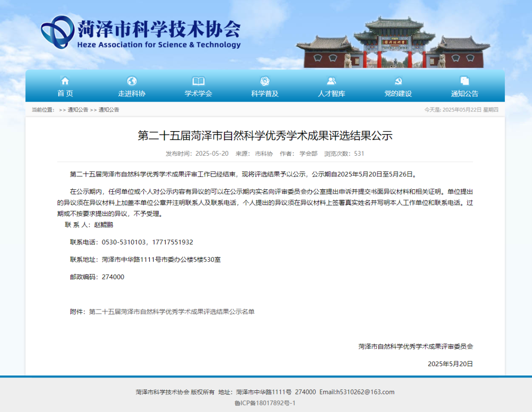Select the people icon above 人才智库
Screen dimensions: 532x412
pyautogui.click(x=332, y=80)
